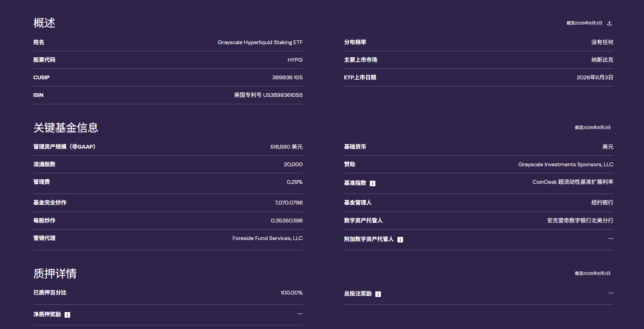The image size is (644, 329).
Task: Click the 关键基金信息 section heading
Action: point(66,128)
